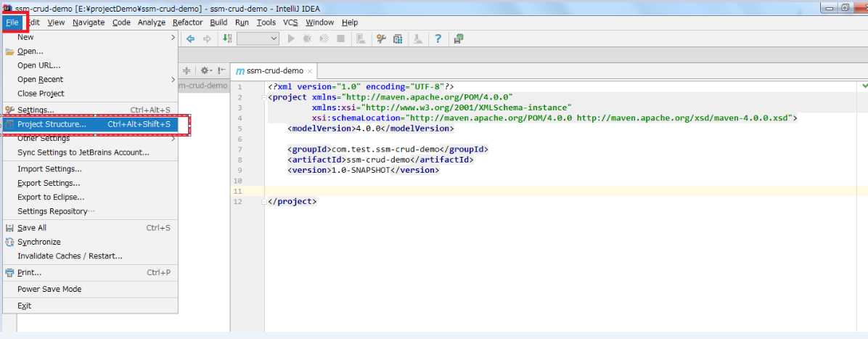This screenshot has width=868, height=339.
Task: Open the Navigate menu
Action: [x=89, y=23]
